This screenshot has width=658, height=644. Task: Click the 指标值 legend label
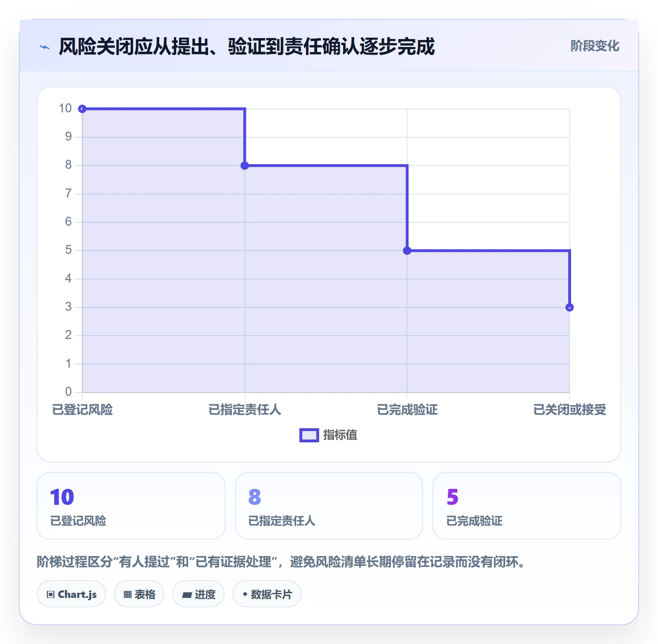[x=340, y=435]
